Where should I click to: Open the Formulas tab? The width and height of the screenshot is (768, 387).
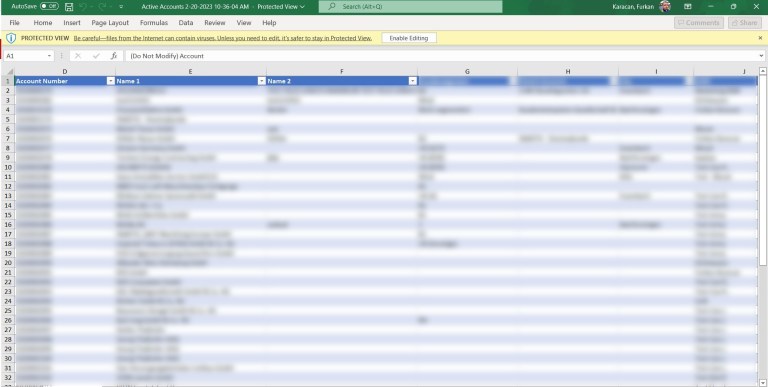point(154,23)
